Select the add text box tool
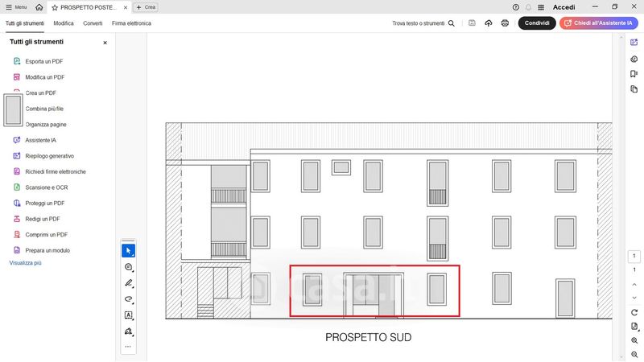The height and width of the screenshot is (362, 644). coord(128,315)
